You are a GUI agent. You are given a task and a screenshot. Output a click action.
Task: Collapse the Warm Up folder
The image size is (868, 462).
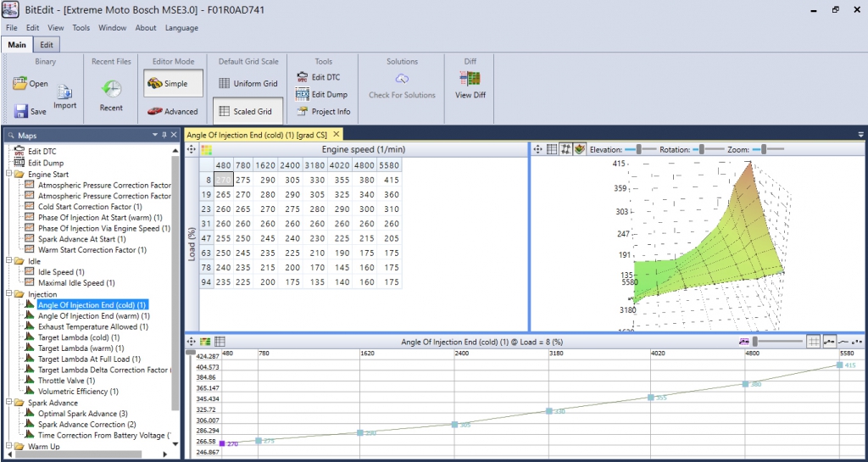tap(8, 446)
